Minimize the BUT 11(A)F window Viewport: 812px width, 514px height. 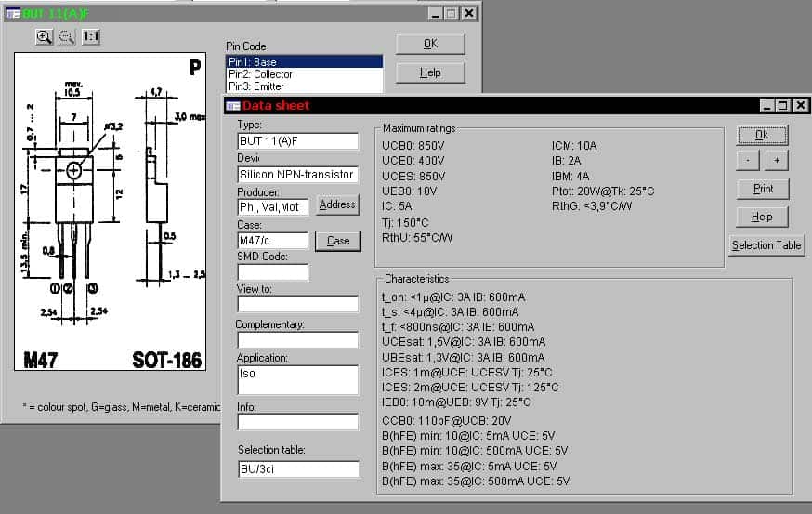[x=436, y=13]
